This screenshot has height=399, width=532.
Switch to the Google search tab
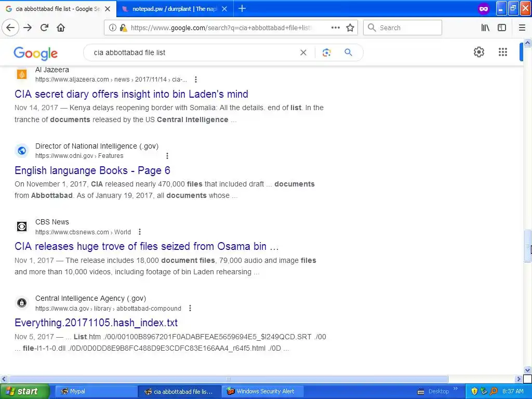(58, 9)
